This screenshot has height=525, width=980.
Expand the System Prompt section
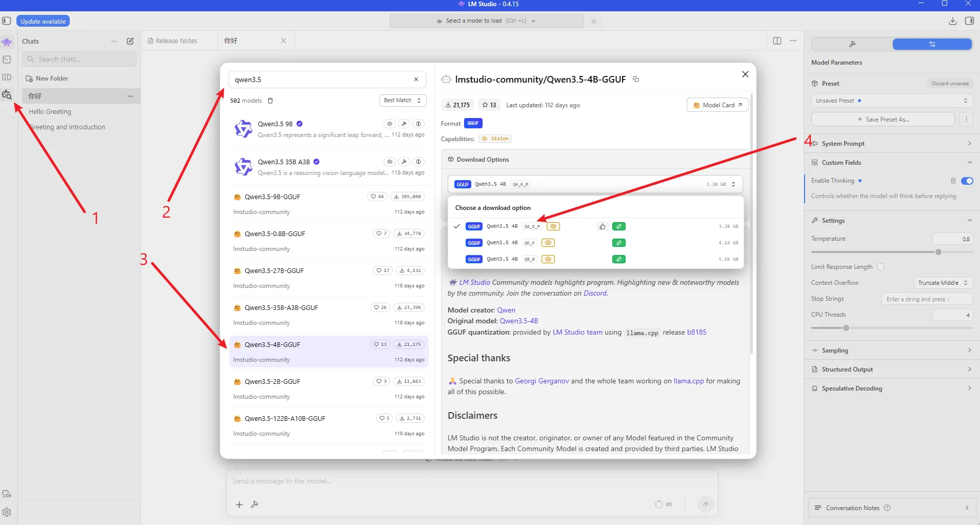tap(892, 144)
